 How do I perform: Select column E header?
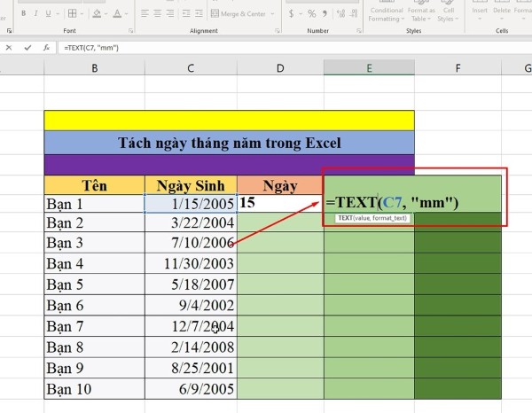(x=369, y=68)
